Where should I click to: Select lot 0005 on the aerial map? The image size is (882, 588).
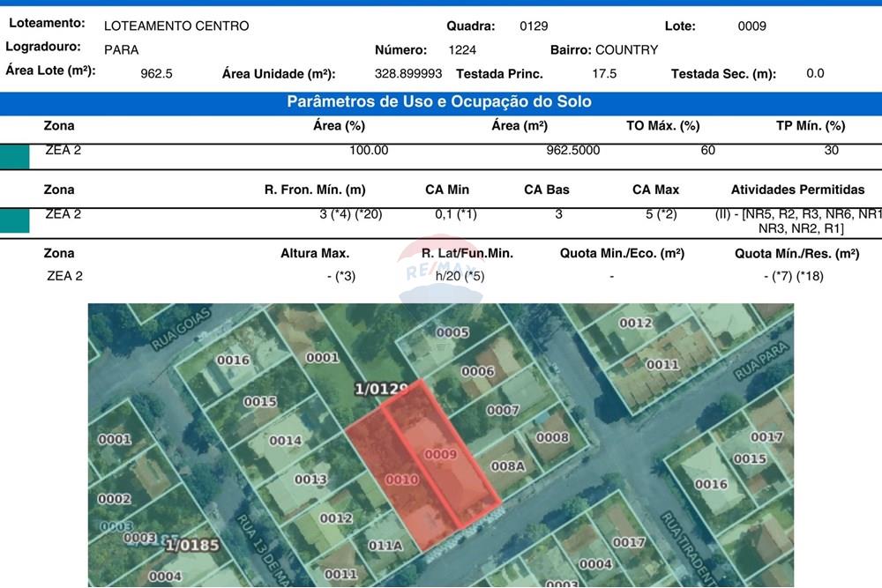click(452, 332)
